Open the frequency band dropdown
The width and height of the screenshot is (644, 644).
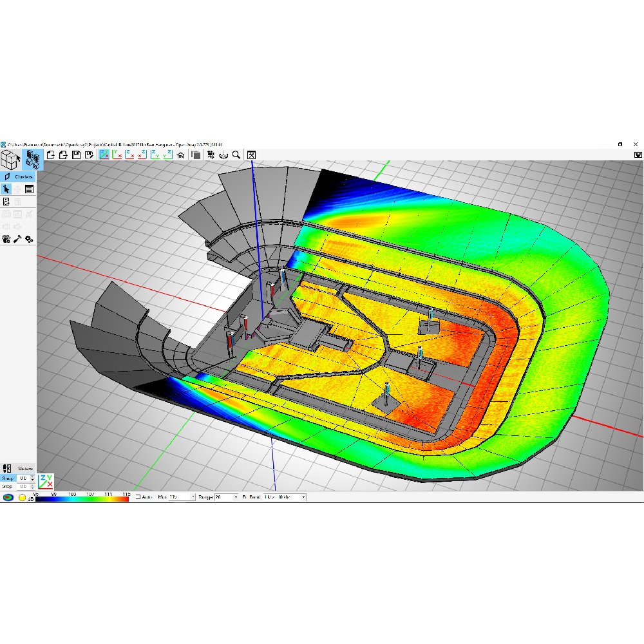(303, 497)
